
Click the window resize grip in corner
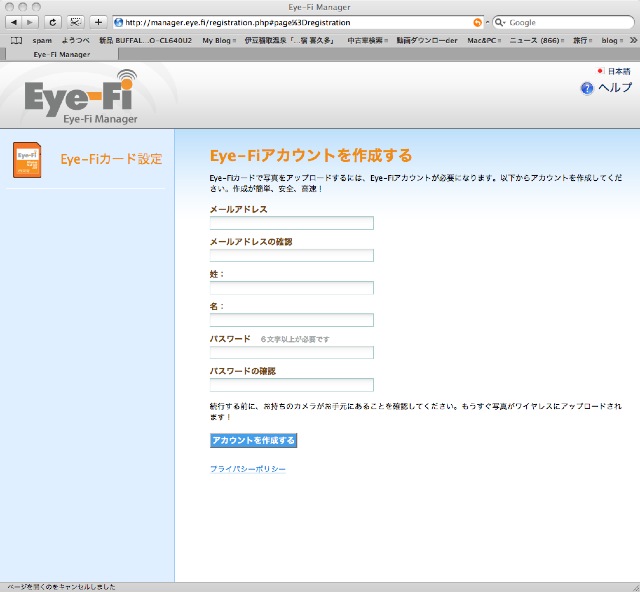(636, 588)
